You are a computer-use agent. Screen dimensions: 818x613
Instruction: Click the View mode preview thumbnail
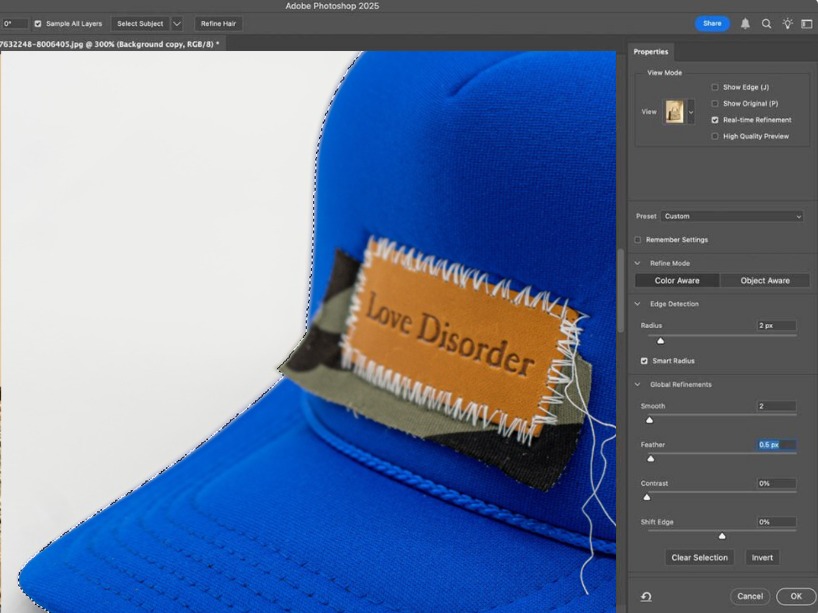675,112
